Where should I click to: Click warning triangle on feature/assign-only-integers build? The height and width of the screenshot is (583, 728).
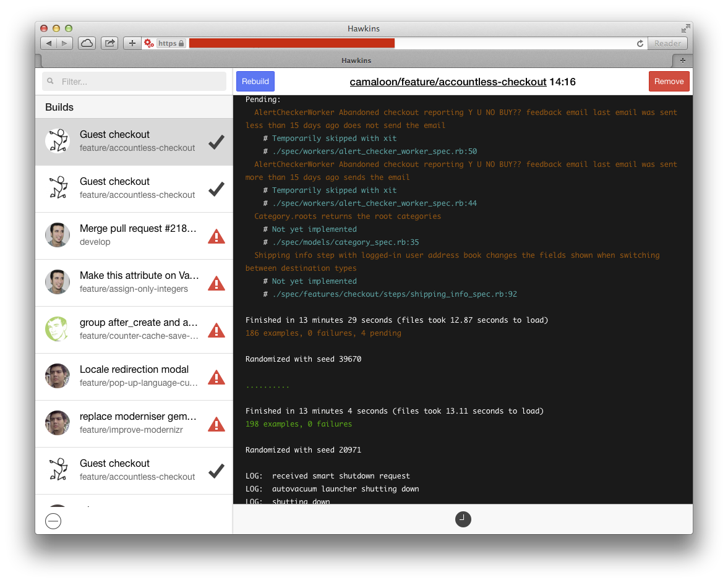216,283
